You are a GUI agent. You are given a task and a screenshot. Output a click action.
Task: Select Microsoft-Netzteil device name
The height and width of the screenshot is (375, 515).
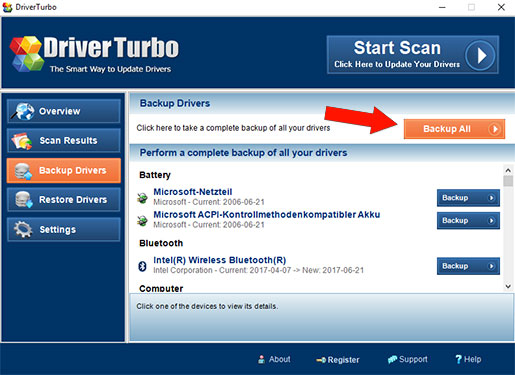pos(193,192)
